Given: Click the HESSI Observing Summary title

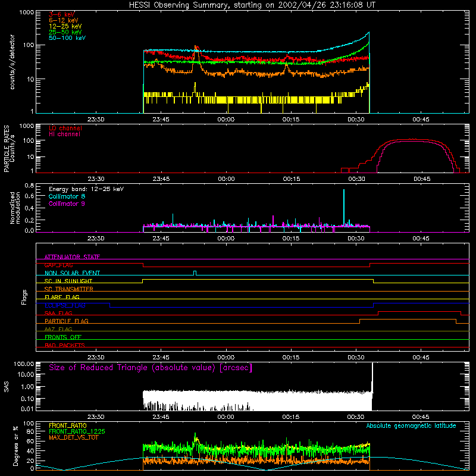Looking at the screenshot, I should tap(252, 5).
